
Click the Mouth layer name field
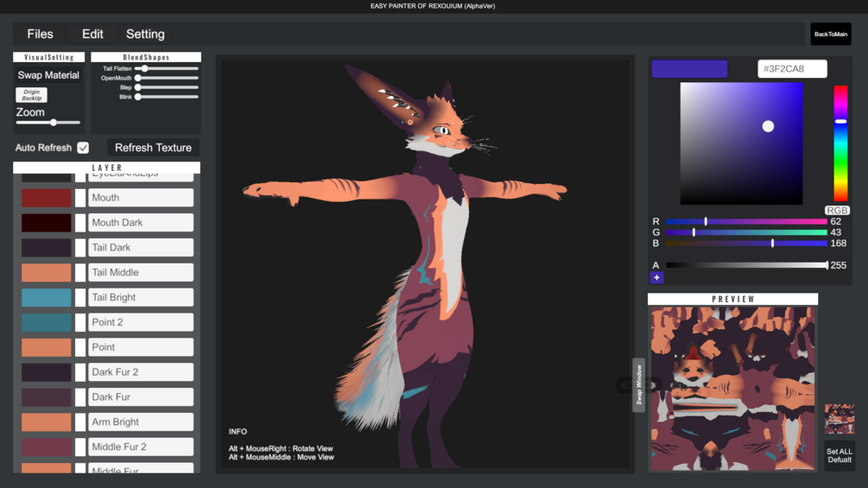(141, 198)
